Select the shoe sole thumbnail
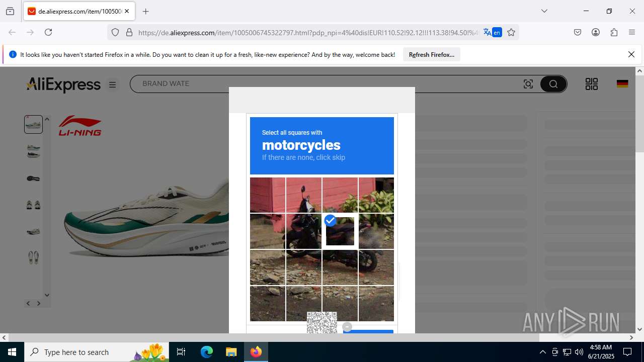 coord(34,178)
